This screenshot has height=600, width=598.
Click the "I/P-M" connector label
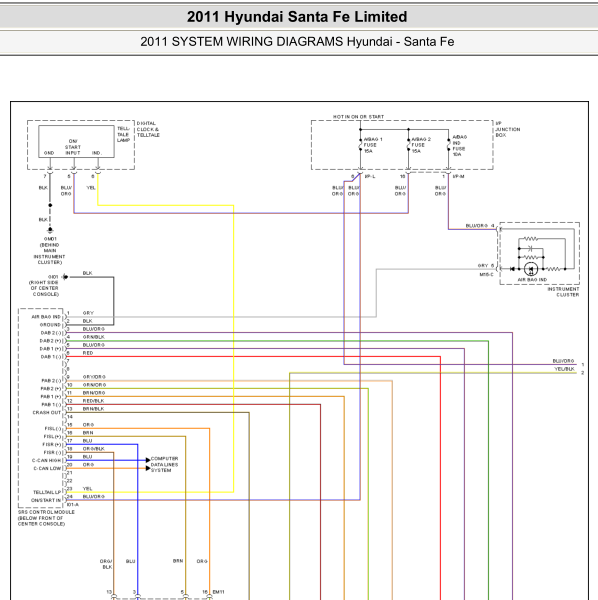point(458,176)
